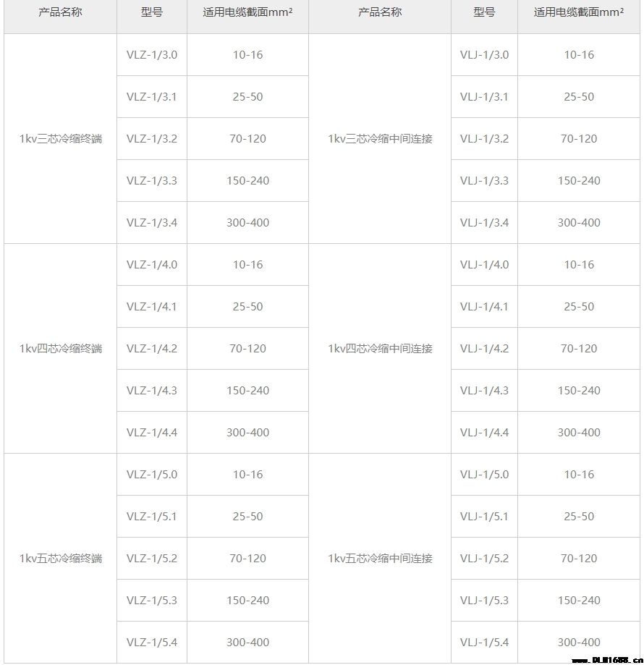
Task: Select the right 适用电缆截面mm² header
Action: [x=579, y=12]
